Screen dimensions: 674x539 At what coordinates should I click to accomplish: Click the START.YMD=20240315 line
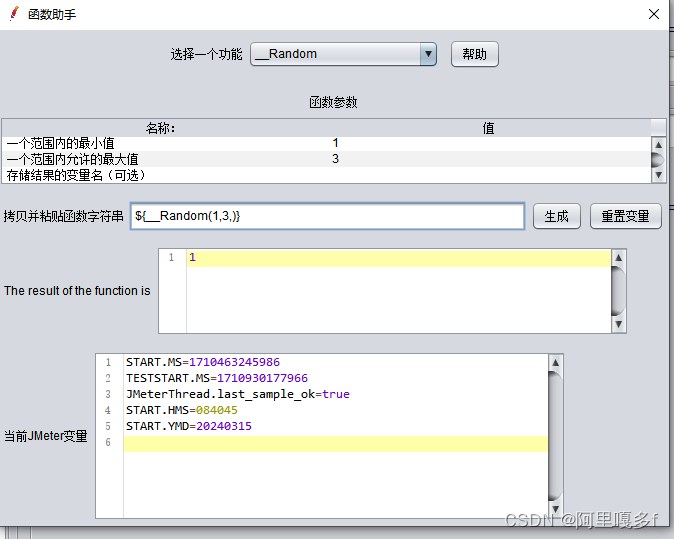pyautogui.click(x=189, y=426)
